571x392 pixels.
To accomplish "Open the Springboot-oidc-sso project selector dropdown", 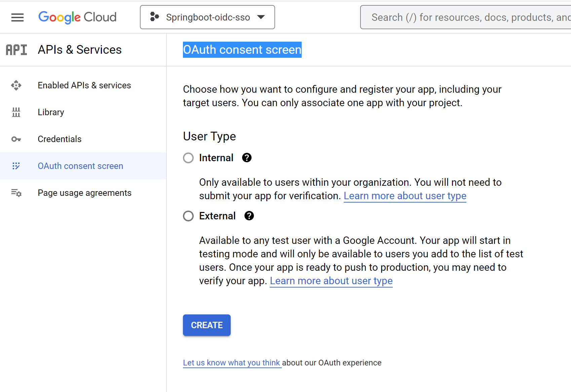I will click(x=207, y=17).
